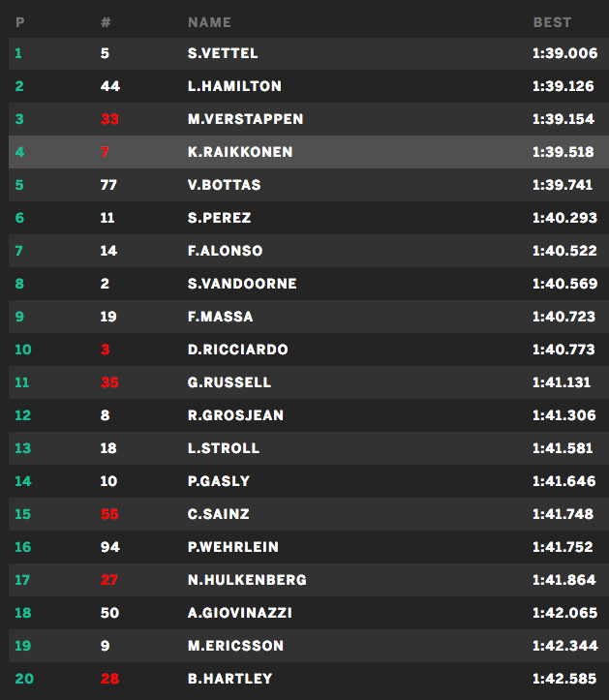This screenshot has width=609, height=700.
Task: Click the # car number column header
Action: click(106, 22)
